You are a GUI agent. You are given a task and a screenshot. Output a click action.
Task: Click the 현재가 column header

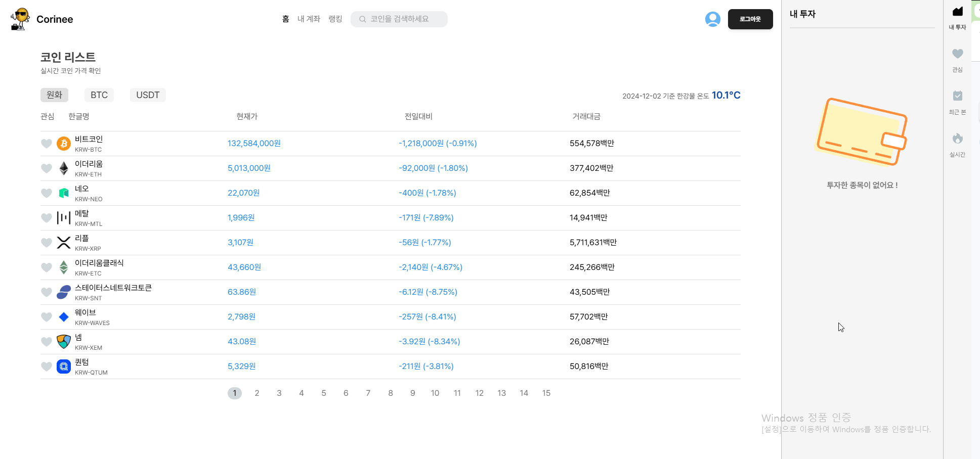click(247, 116)
